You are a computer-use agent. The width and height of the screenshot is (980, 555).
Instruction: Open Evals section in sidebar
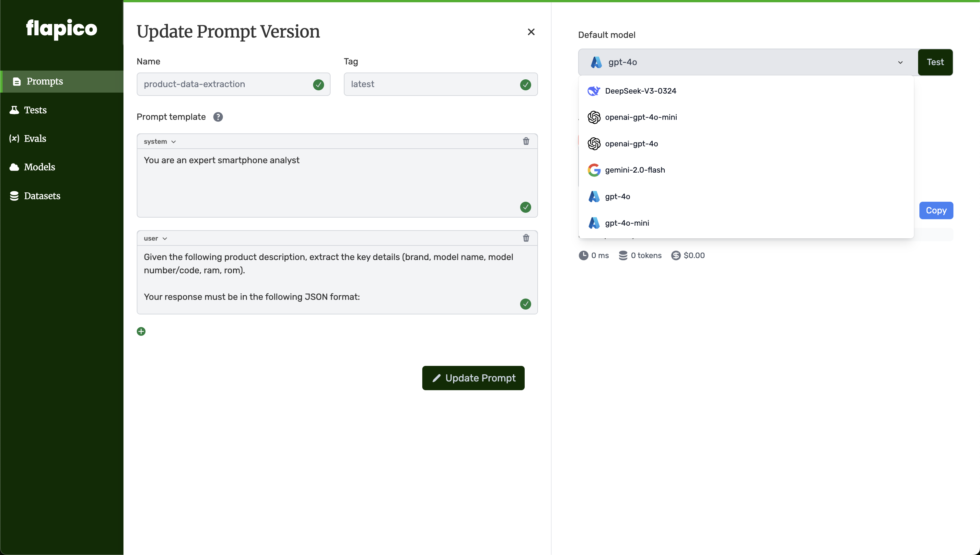click(x=35, y=139)
